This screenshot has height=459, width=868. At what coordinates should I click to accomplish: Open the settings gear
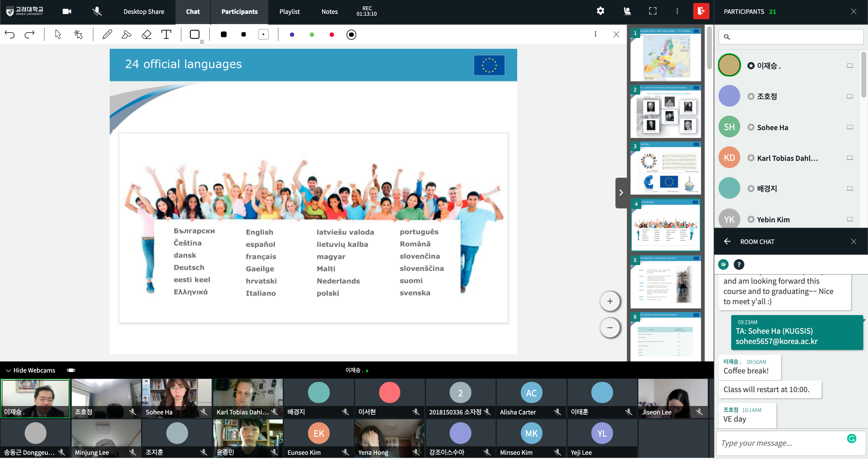pyautogui.click(x=600, y=11)
